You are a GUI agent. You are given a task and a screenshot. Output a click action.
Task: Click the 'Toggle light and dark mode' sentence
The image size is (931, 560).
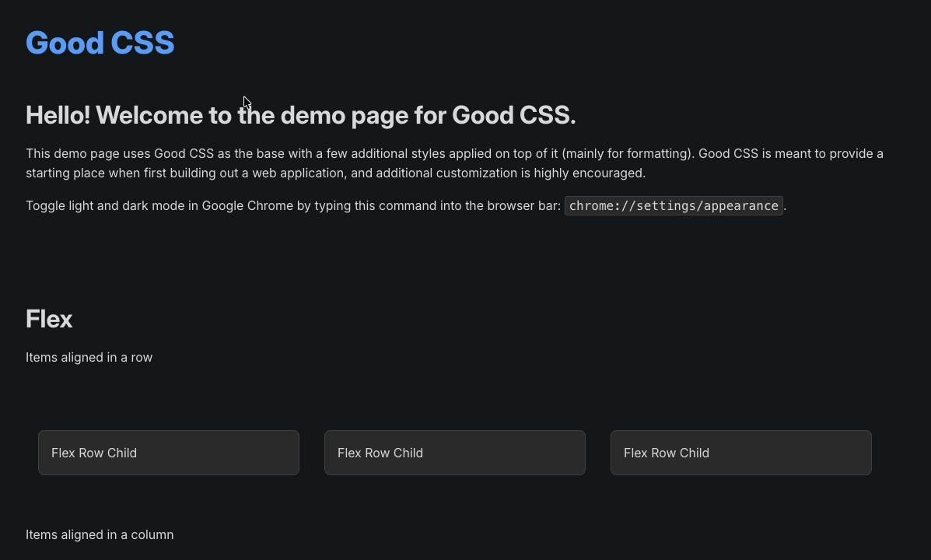(406, 205)
